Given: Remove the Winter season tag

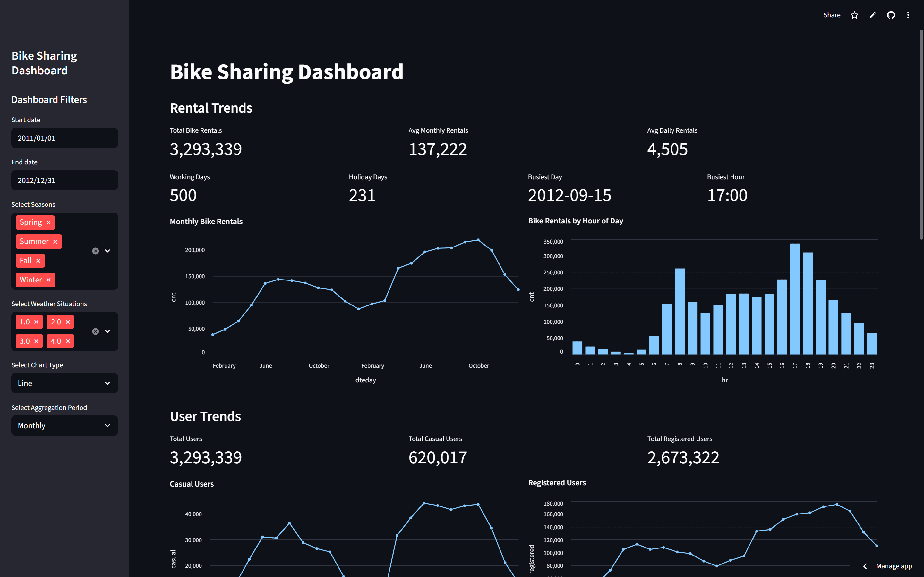Looking at the screenshot, I should click(x=49, y=280).
